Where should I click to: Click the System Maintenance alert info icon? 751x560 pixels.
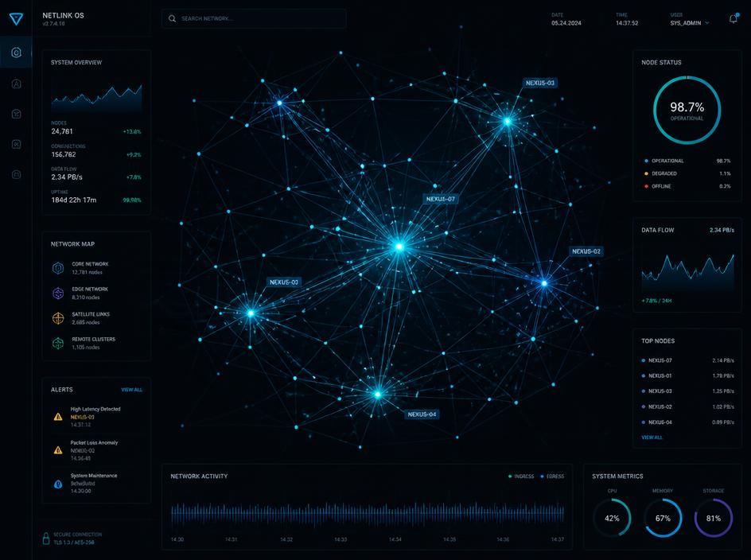coord(58,484)
